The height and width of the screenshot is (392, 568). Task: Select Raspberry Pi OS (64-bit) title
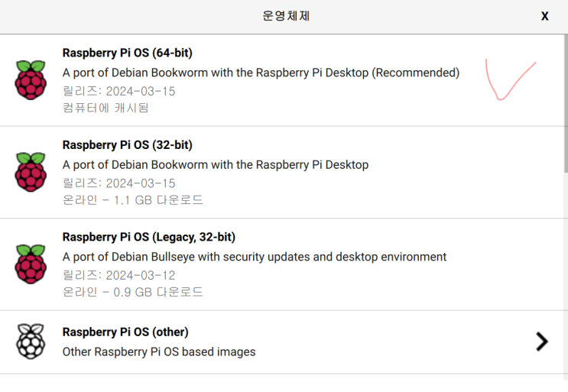click(x=127, y=53)
